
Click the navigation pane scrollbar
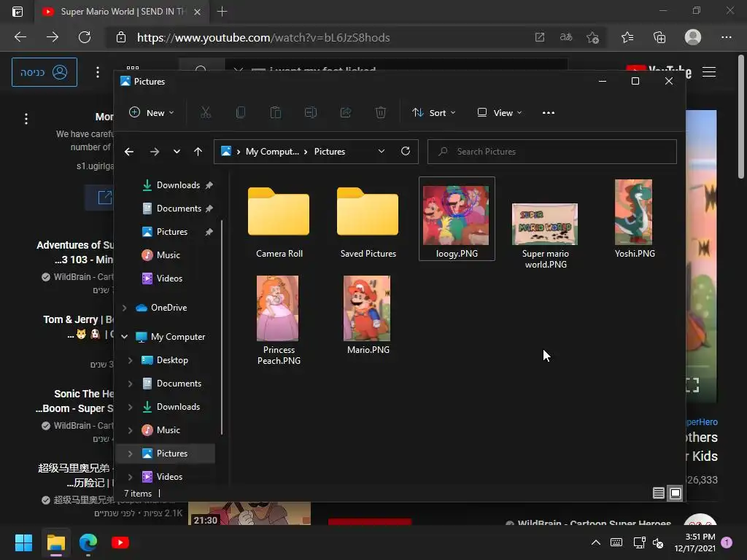(x=222, y=327)
